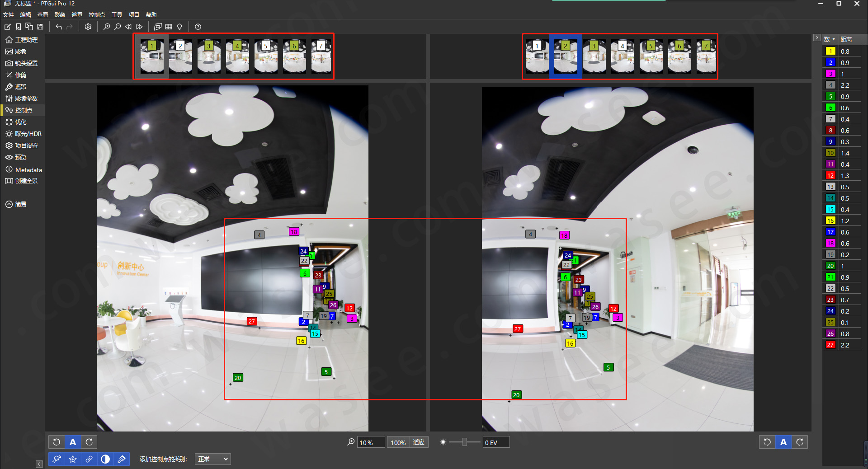
Task: Enable the contrast tool for control points
Action: coord(105,459)
